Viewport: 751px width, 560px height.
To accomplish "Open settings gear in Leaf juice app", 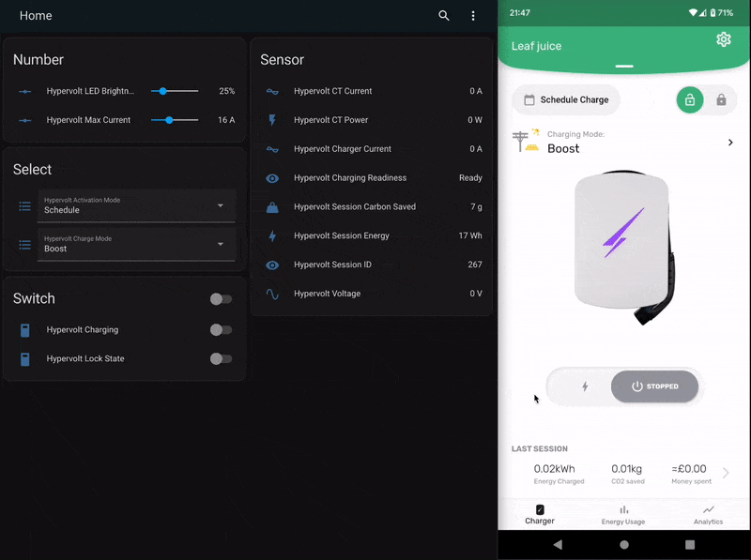I will coord(723,39).
